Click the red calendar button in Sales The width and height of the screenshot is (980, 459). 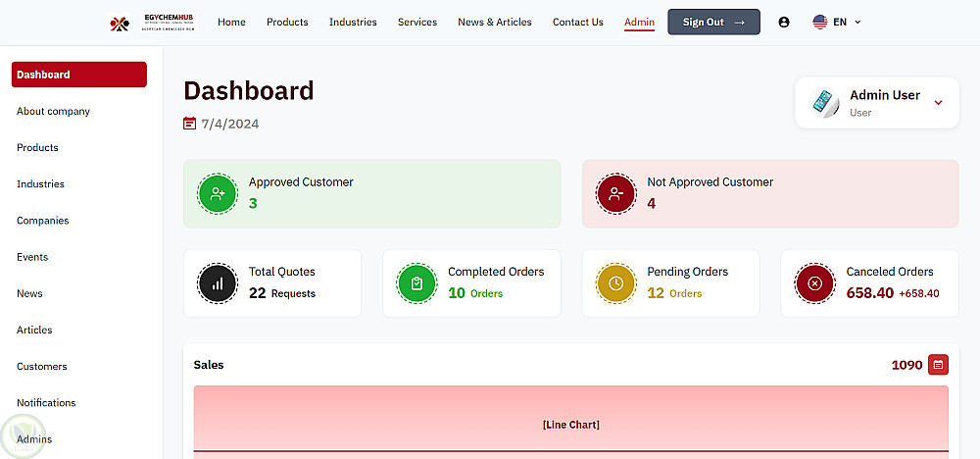click(938, 365)
